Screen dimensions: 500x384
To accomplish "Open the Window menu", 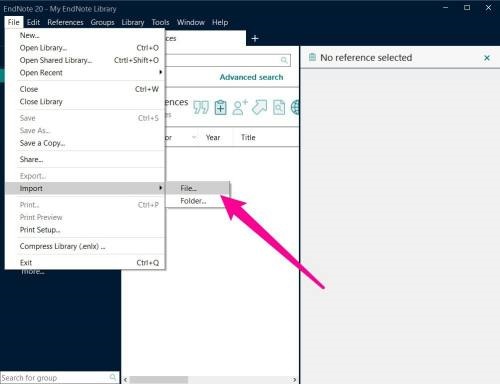I will click(191, 22).
